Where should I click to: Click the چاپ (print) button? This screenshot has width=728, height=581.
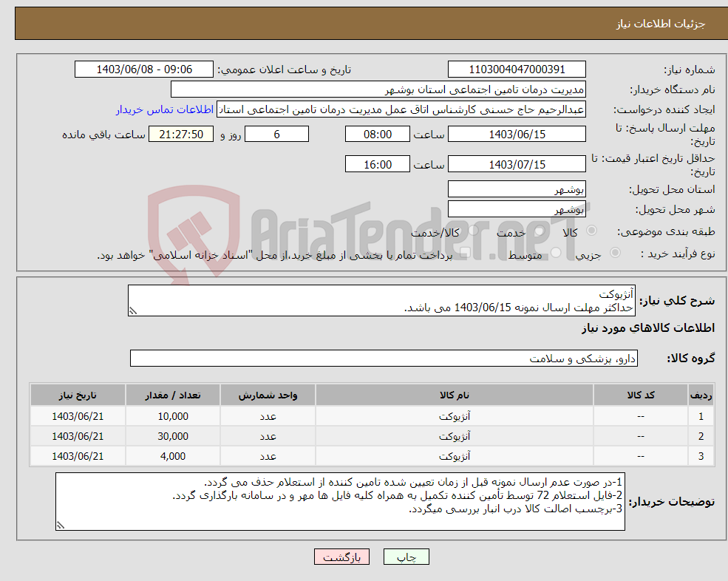pos(406,557)
